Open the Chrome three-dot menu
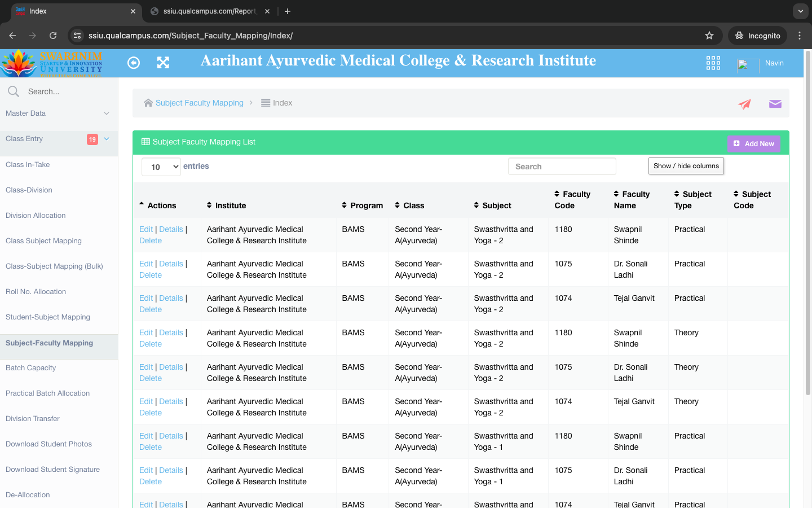812x508 pixels. point(800,36)
